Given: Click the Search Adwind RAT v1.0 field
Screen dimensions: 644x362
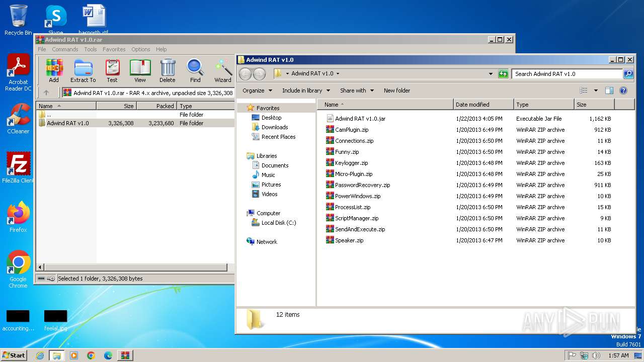Looking at the screenshot, I should click(x=568, y=74).
